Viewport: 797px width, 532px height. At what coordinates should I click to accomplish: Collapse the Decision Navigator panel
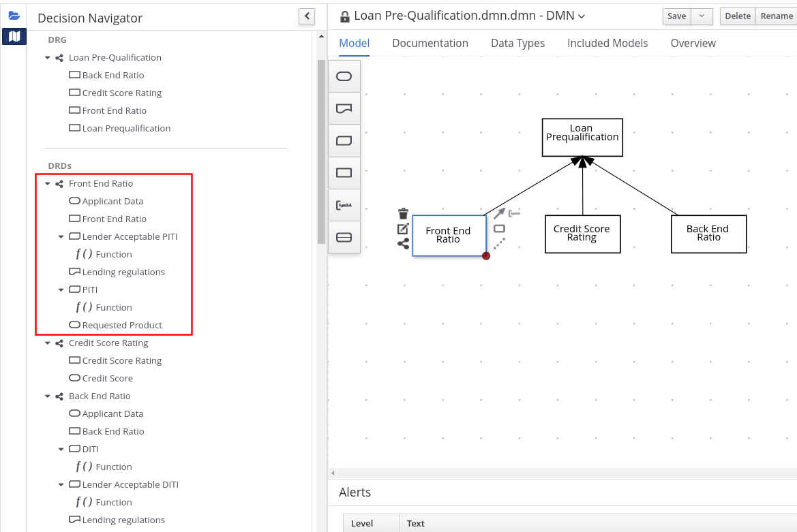click(x=307, y=16)
